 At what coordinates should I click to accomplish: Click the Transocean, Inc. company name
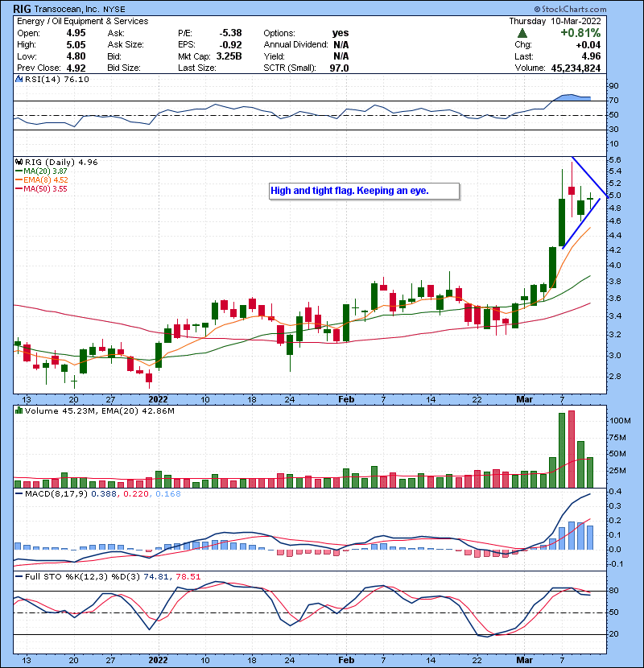click(x=67, y=9)
